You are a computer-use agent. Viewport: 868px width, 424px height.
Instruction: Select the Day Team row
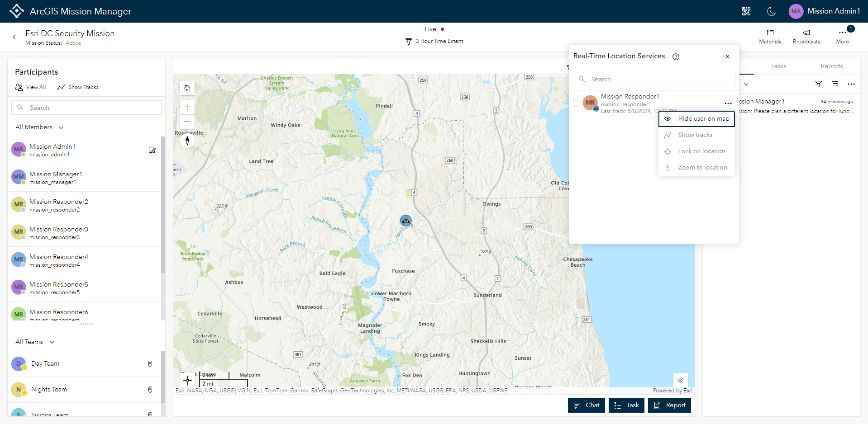pos(85,364)
